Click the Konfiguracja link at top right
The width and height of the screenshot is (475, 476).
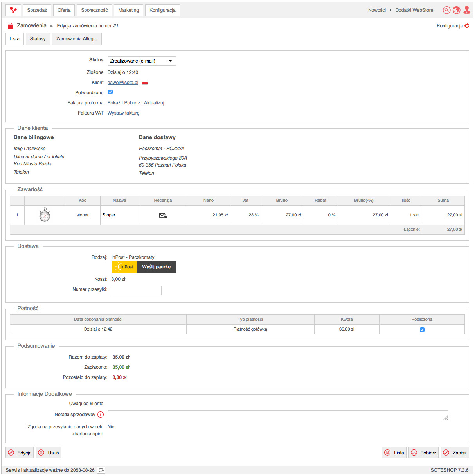pos(450,26)
